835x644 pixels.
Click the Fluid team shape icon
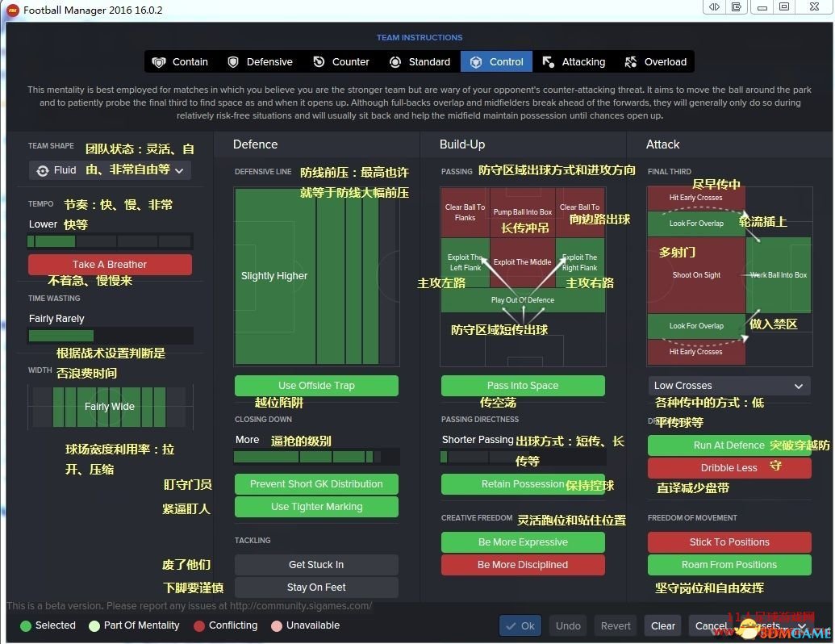click(x=42, y=171)
